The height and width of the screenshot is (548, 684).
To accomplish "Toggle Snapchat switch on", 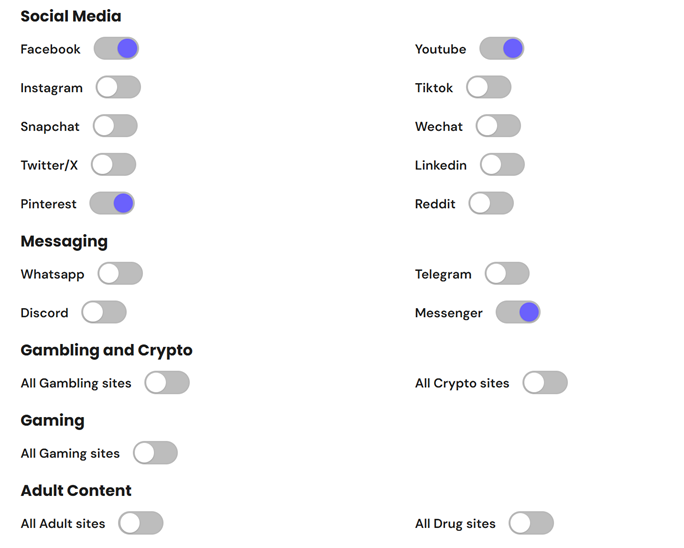I will (x=115, y=126).
